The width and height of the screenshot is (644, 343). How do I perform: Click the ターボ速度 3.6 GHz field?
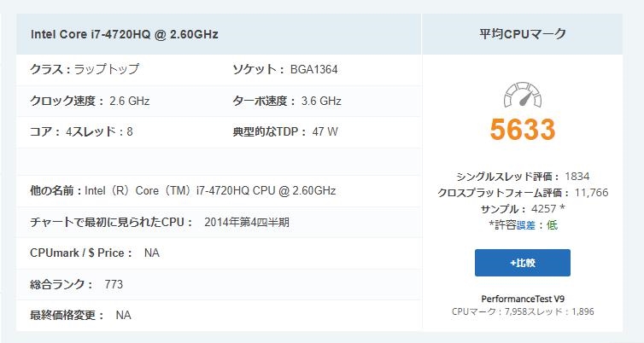click(x=287, y=101)
